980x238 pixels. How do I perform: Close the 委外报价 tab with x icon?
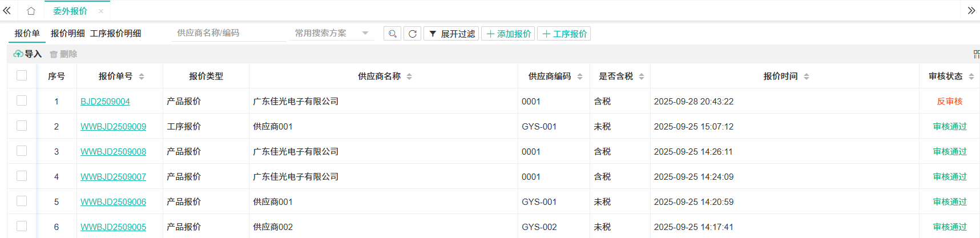(x=101, y=11)
